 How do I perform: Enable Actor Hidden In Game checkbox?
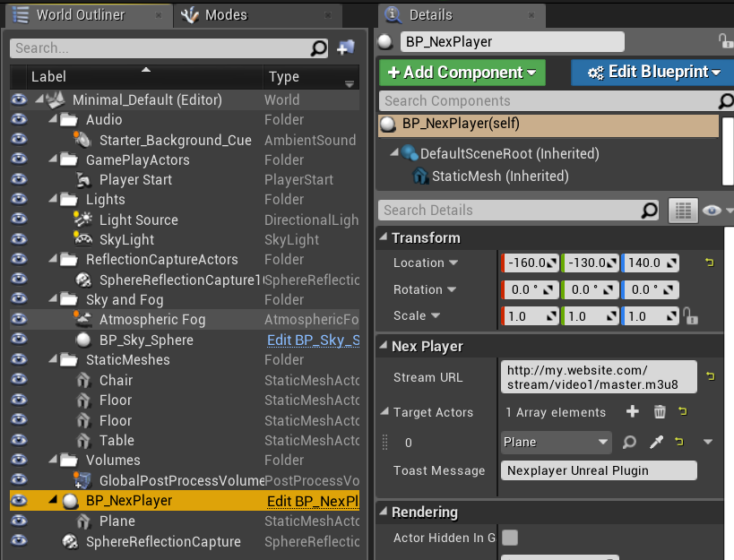[x=510, y=537]
